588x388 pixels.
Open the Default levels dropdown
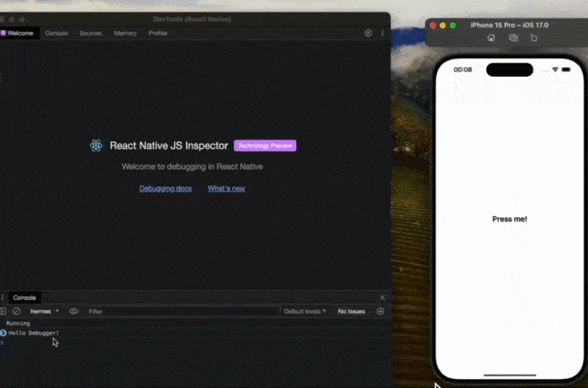(304, 311)
